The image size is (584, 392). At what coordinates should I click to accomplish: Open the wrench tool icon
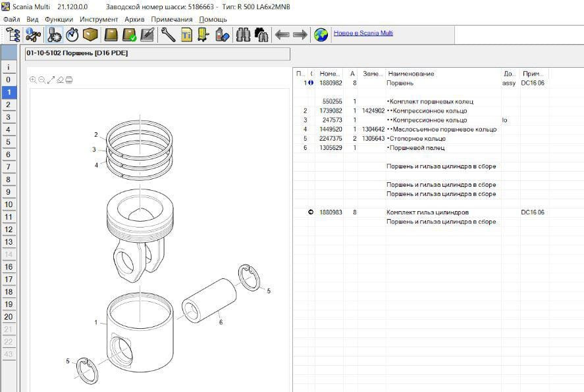[169, 34]
